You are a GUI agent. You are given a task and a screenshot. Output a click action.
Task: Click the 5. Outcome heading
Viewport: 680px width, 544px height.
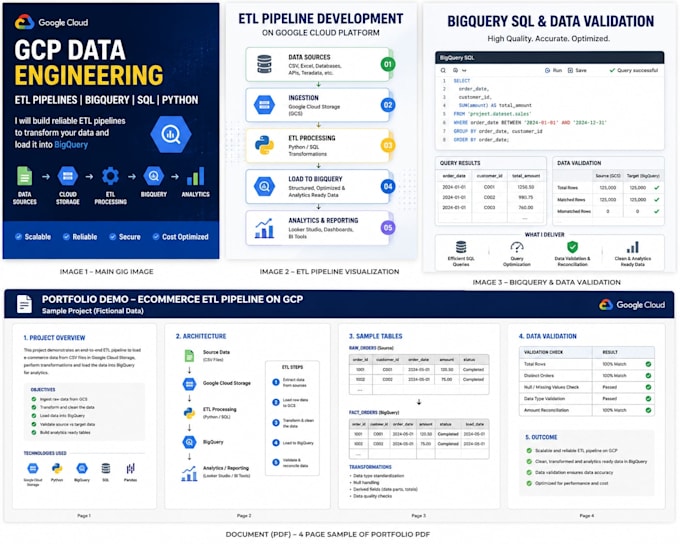541,437
